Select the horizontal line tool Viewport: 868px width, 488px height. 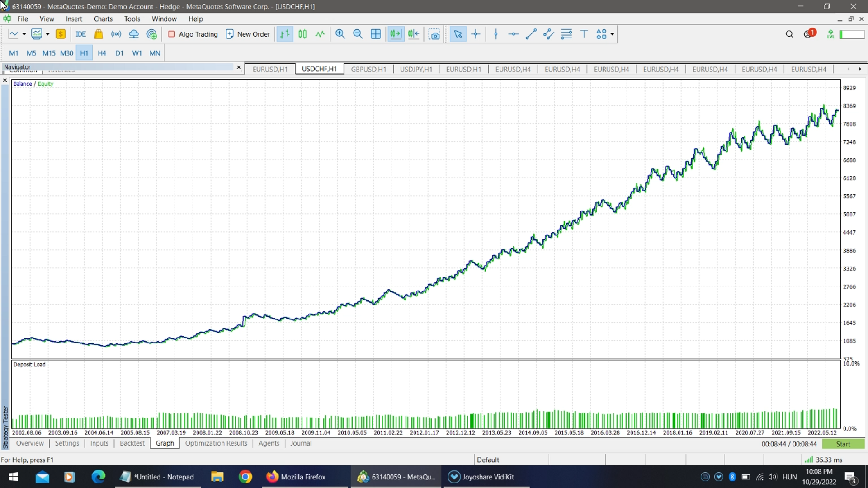513,34
